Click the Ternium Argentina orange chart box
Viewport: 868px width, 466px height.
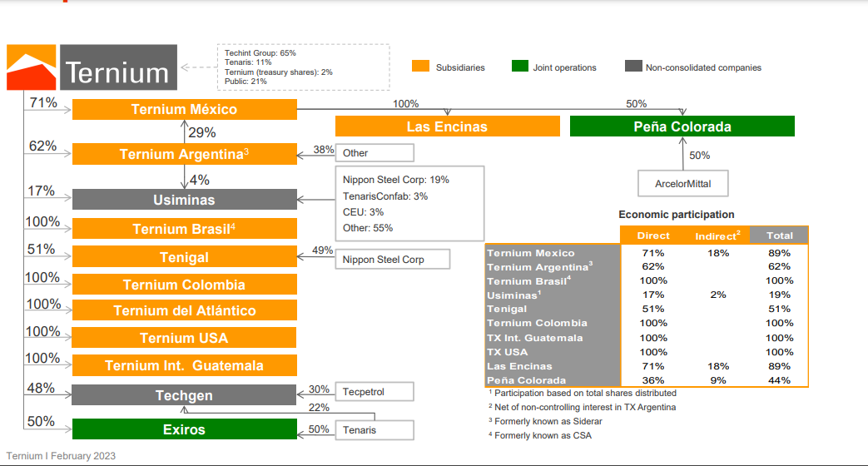(x=184, y=154)
